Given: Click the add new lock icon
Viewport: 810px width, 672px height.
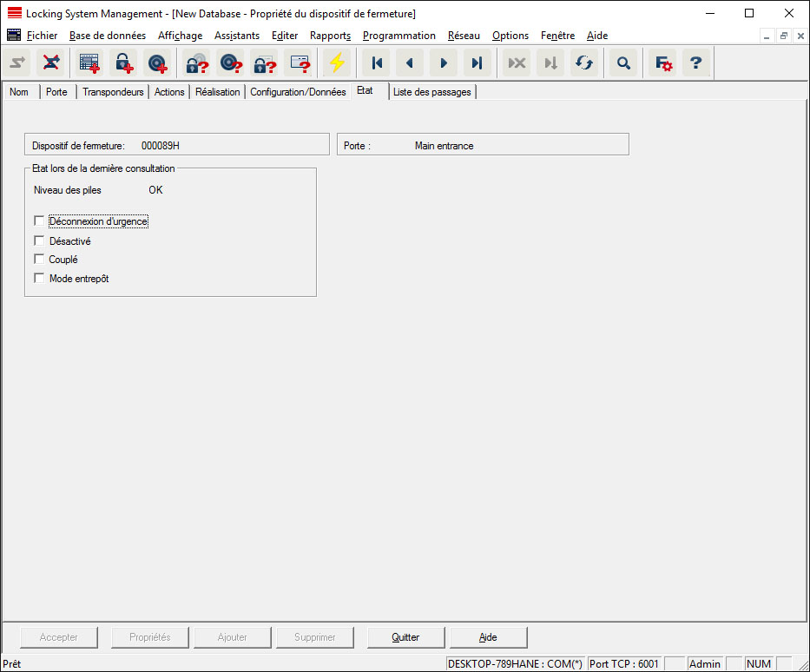Looking at the screenshot, I should point(122,63).
